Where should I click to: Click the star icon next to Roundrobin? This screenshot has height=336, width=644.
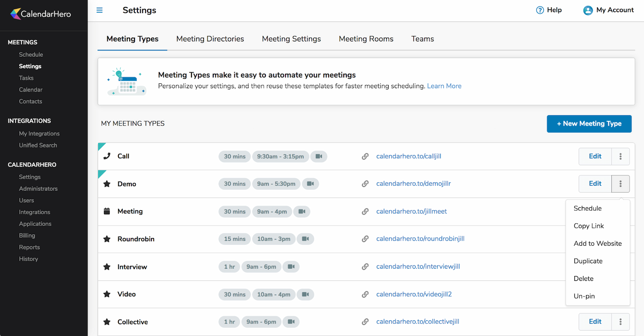(x=107, y=239)
